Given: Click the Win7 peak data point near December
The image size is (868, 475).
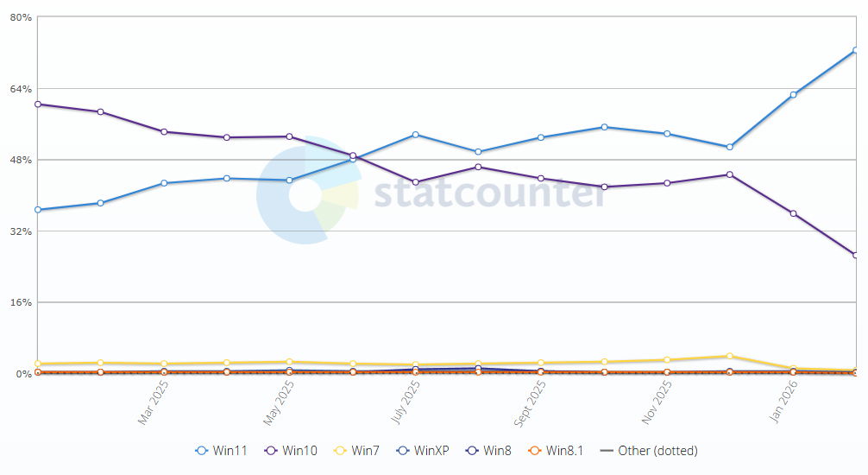Looking at the screenshot, I should (730, 356).
